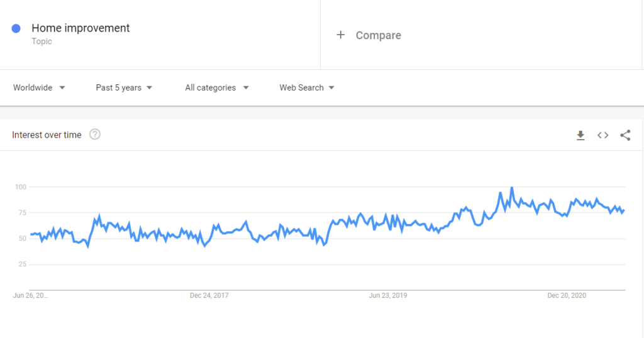Change the Web Search type dropdown

point(307,87)
